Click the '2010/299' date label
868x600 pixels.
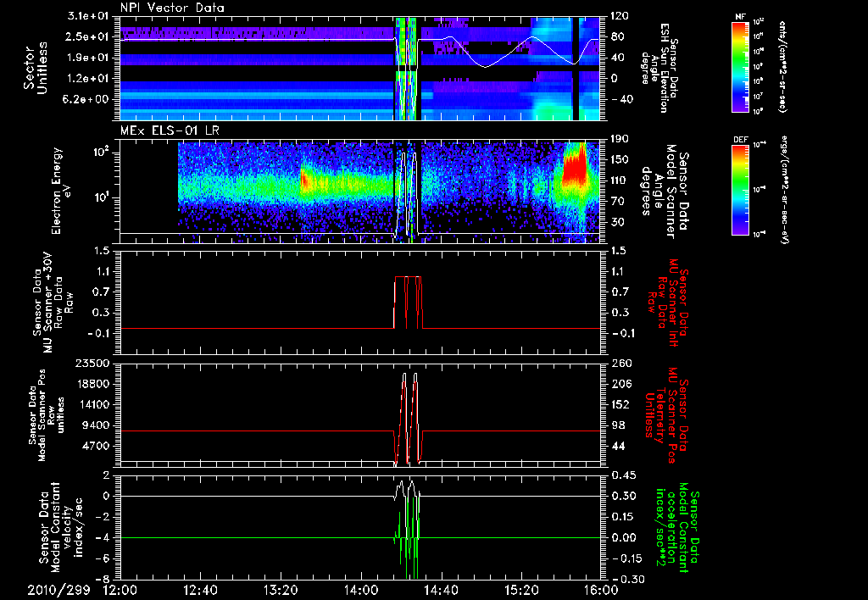coord(58,590)
